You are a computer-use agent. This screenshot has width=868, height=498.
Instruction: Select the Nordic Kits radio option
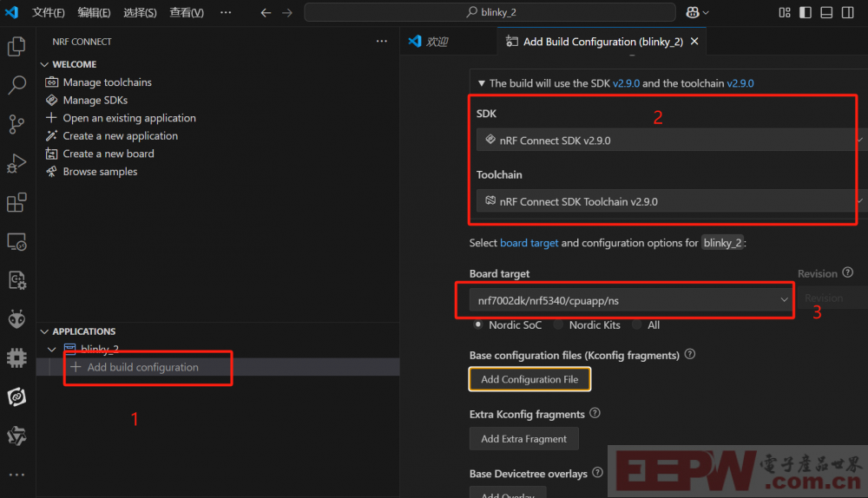coord(558,324)
